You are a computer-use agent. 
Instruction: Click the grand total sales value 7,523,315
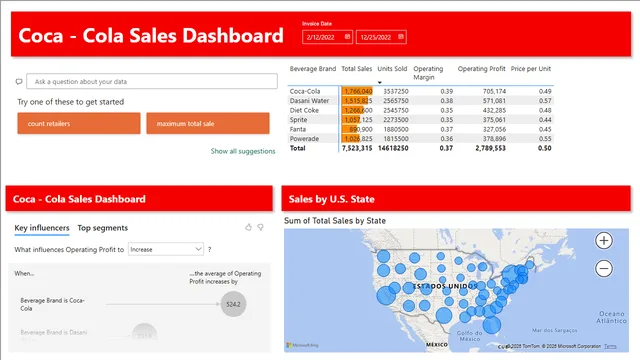(x=357, y=148)
